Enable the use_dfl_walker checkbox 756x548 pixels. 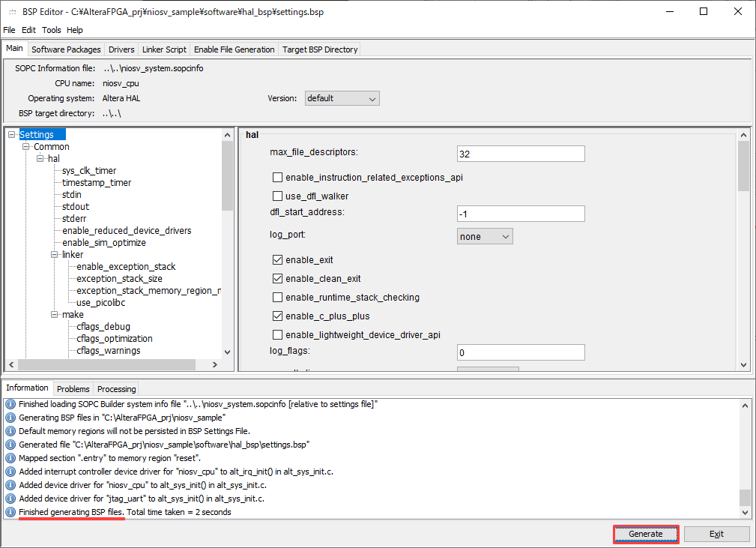pyautogui.click(x=277, y=196)
